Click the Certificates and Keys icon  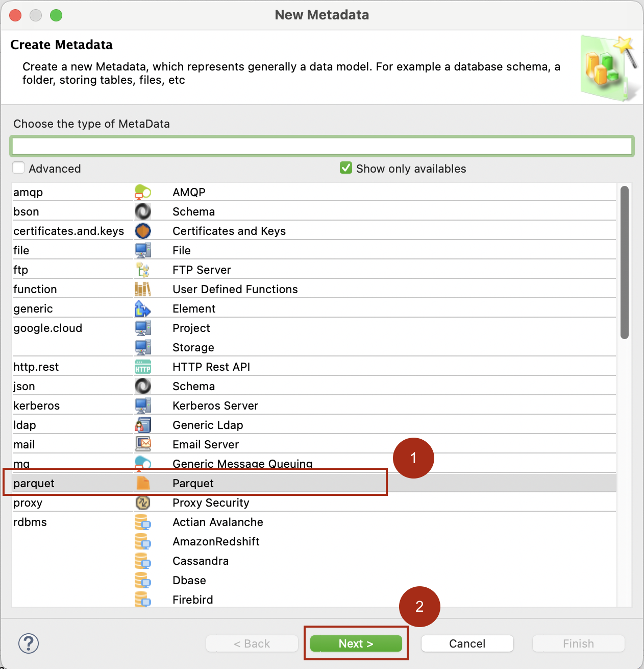pyautogui.click(x=143, y=230)
